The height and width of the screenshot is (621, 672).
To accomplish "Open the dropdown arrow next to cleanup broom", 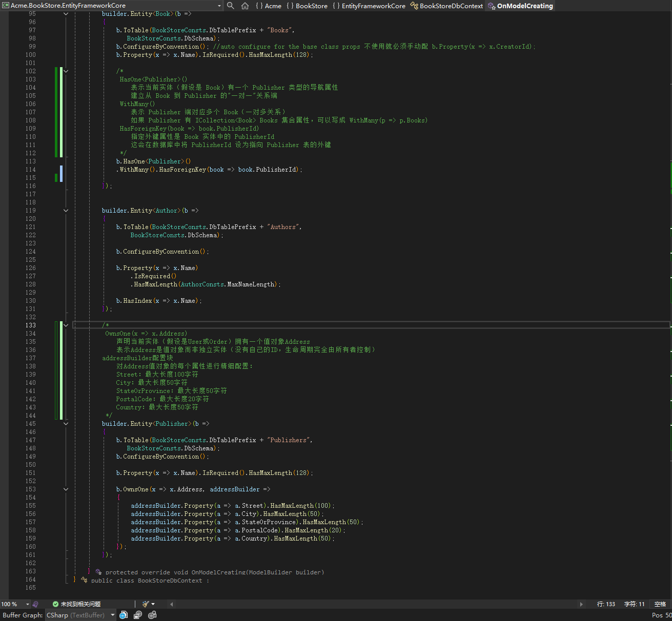I will [x=153, y=604].
